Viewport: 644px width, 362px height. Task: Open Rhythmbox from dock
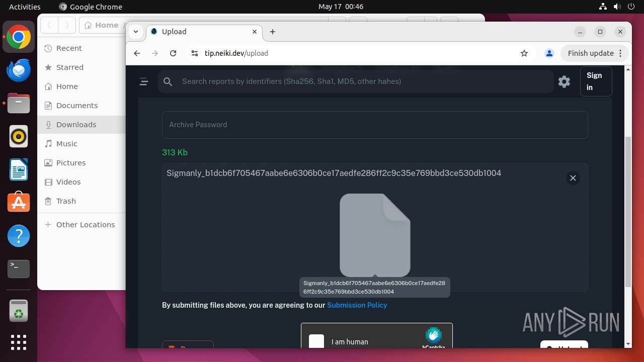coord(19,137)
